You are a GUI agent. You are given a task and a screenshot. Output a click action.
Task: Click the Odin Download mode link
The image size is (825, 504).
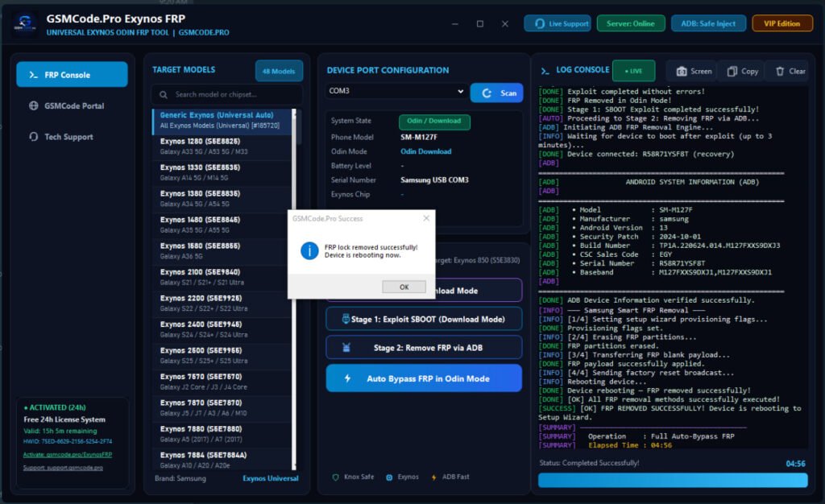point(425,151)
